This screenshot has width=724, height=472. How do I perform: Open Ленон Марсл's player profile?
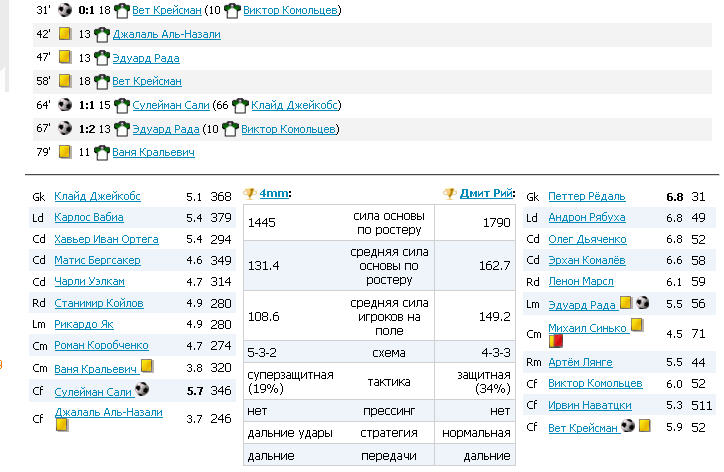click(x=580, y=281)
